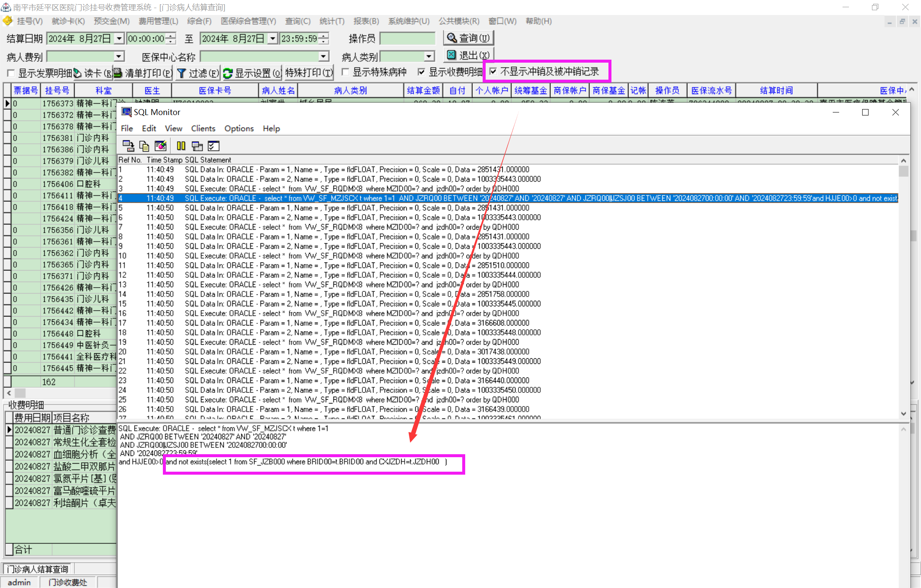The height and width of the screenshot is (588, 921).
Task: Check 显示特殊病种 checkbox
Action: coord(346,72)
